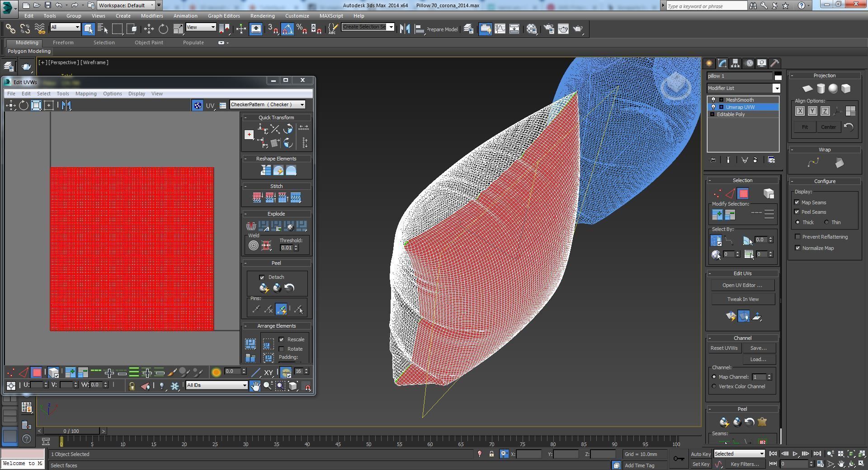The width and height of the screenshot is (868, 470).
Task: Open the Hierarchy command panel tab
Action: (735, 63)
